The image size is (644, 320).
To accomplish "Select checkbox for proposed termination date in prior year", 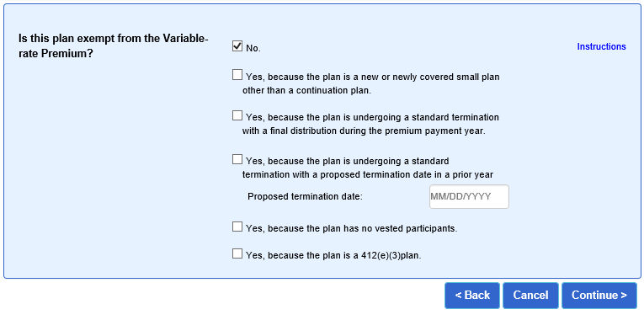I will pyautogui.click(x=237, y=159).
